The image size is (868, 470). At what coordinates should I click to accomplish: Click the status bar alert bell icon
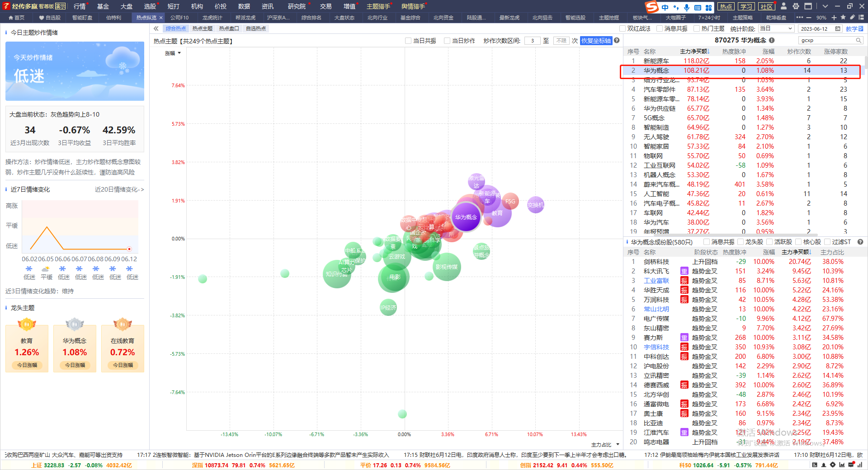point(824,465)
